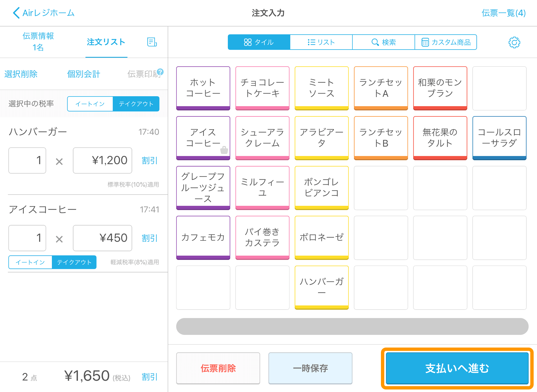Apply 割引 to the order total
The height and width of the screenshot is (392, 537).
coord(150,377)
